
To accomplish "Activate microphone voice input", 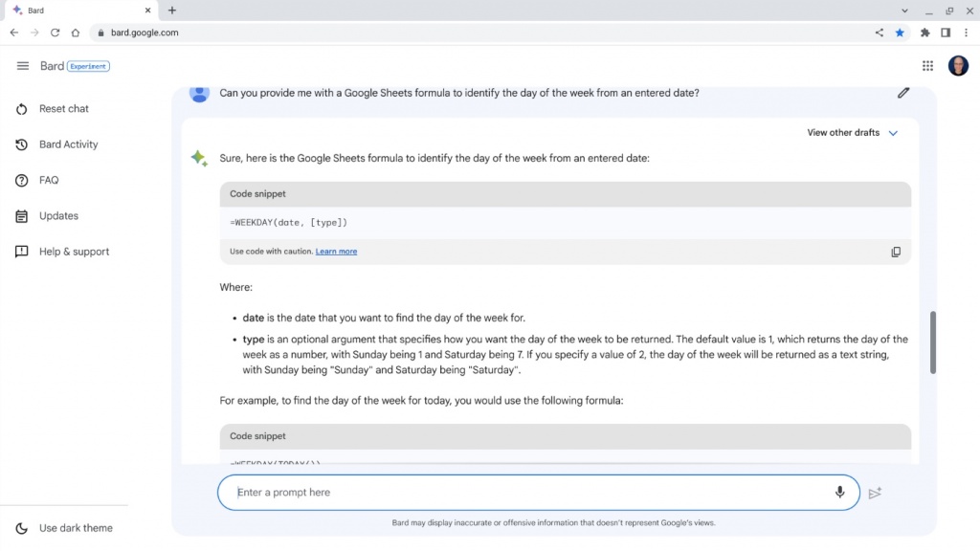I will point(839,493).
